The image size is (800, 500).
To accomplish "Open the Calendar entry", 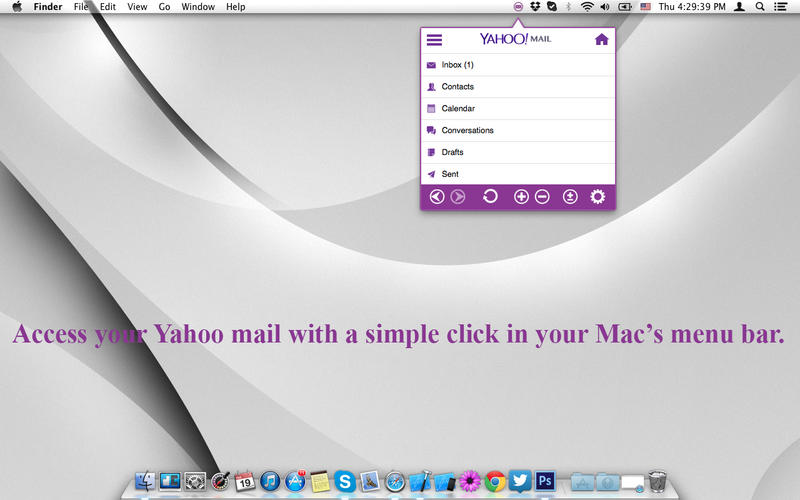I will [x=518, y=108].
